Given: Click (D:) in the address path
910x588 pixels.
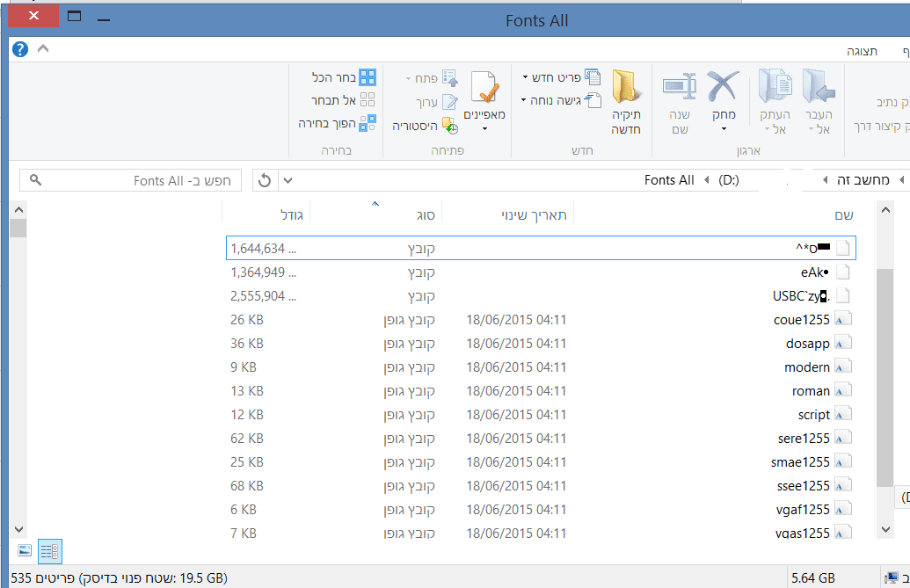Looking at the screenshot, I should pos(729,180).
